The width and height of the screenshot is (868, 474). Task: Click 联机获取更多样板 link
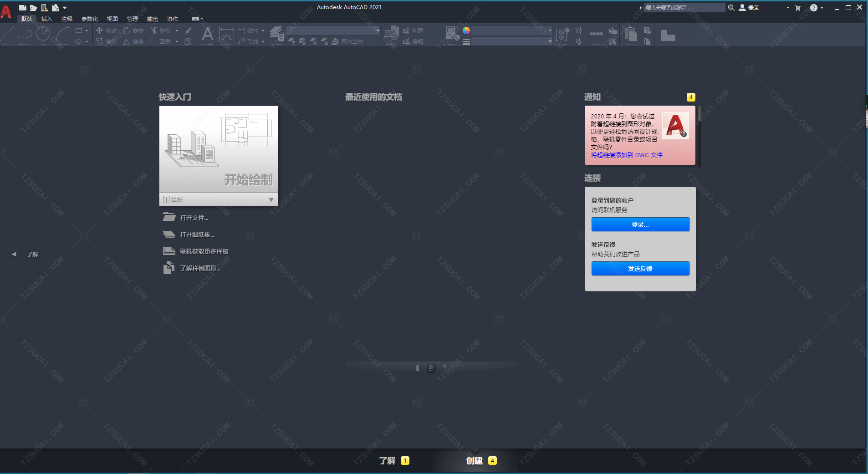[204, 251]
